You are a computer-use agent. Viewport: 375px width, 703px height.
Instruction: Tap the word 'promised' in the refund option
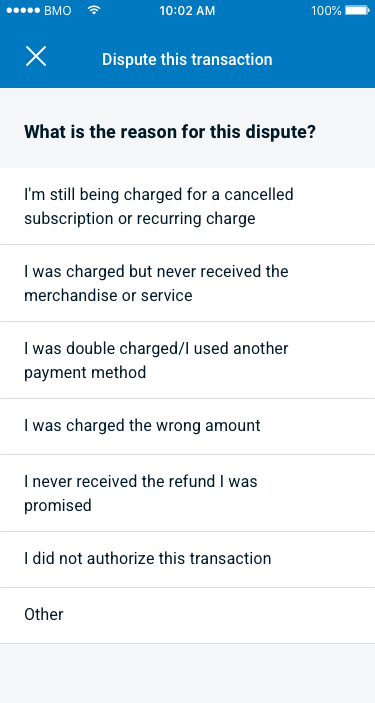pyautogui.click(x=58, y=506)
